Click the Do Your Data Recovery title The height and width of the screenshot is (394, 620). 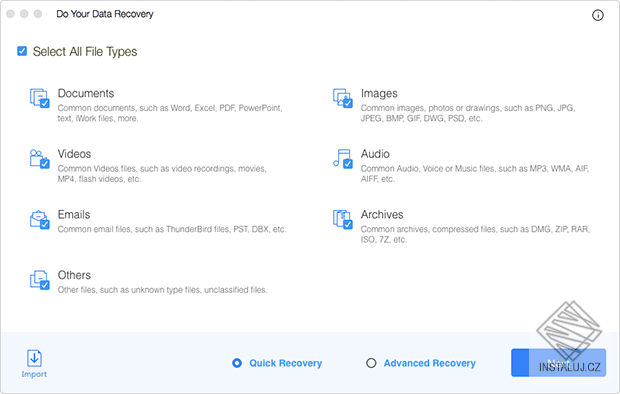pos(105,14)
